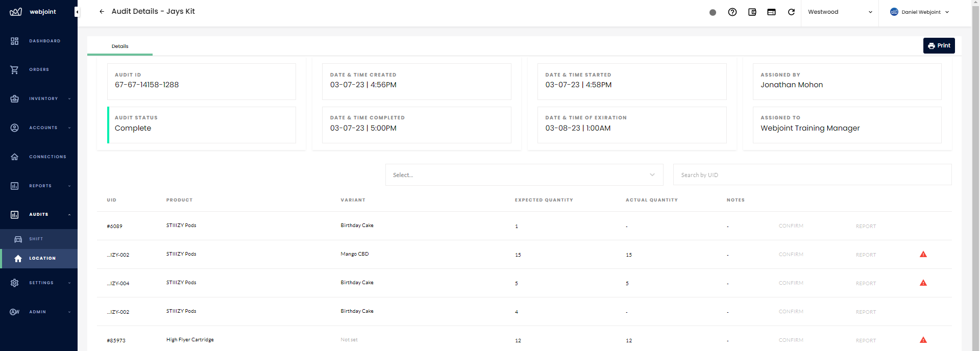Click the refresh icon in top bar
This screenshot has width=980, height=351.
(x=791, y=12)
